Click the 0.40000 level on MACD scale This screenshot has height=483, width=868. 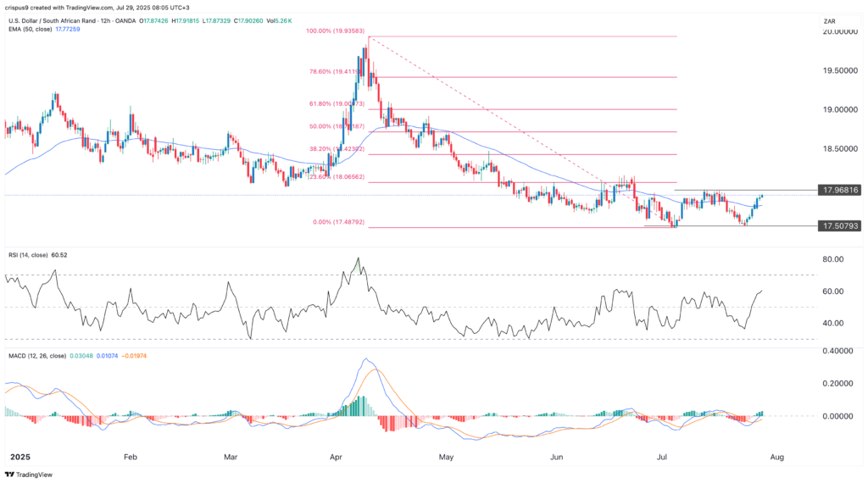coord(832,351)
